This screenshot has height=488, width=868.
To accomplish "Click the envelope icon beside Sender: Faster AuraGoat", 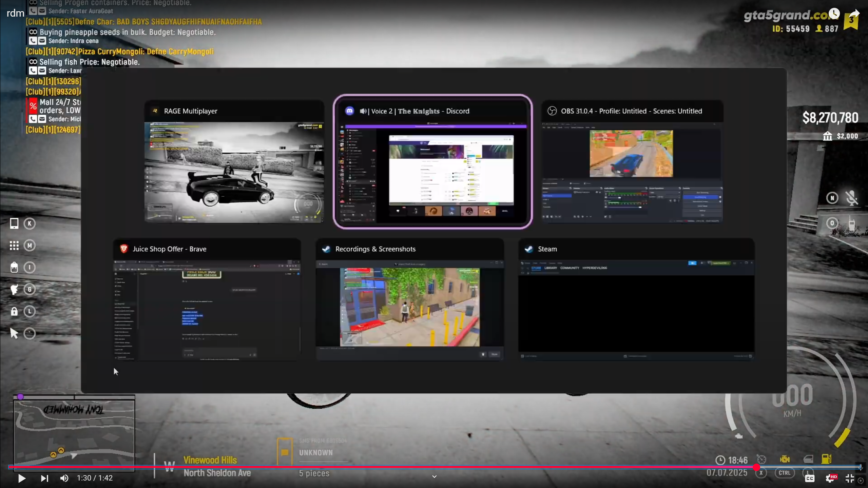I will [x=42, y=11].
